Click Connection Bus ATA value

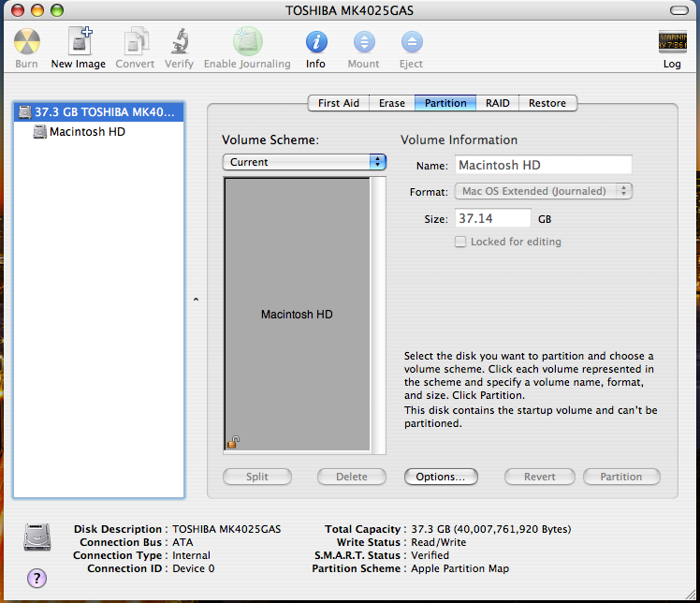pyautogui.click(x=182, y=542)
